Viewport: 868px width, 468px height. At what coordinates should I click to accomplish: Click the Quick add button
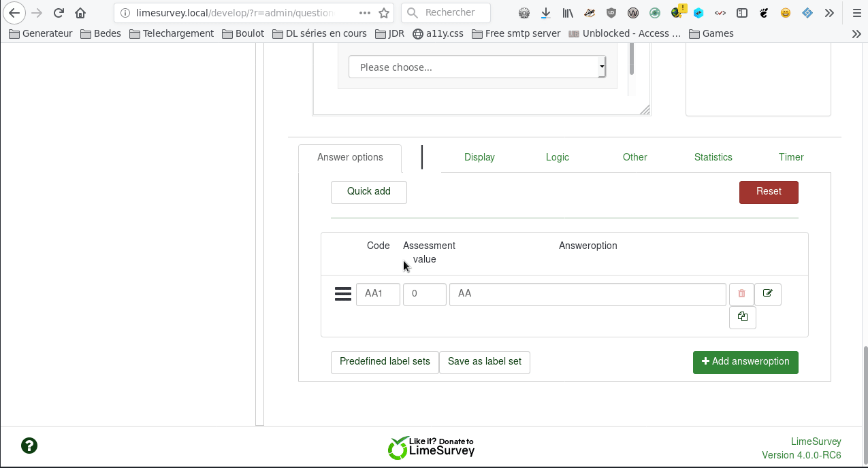(368, 192)
